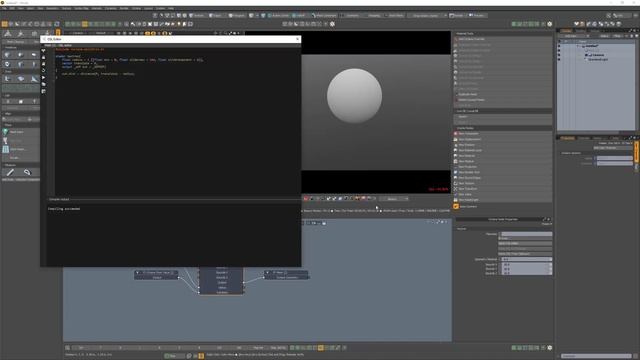Toggle visibility of Camera item
Viewport: 640px width, 360px height.
[559, 55]
